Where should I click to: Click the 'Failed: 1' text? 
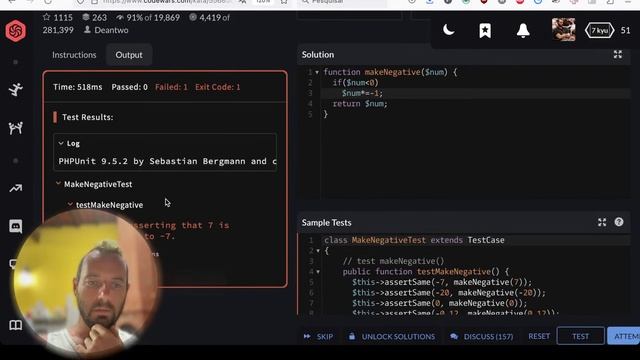tap(171, 87)
